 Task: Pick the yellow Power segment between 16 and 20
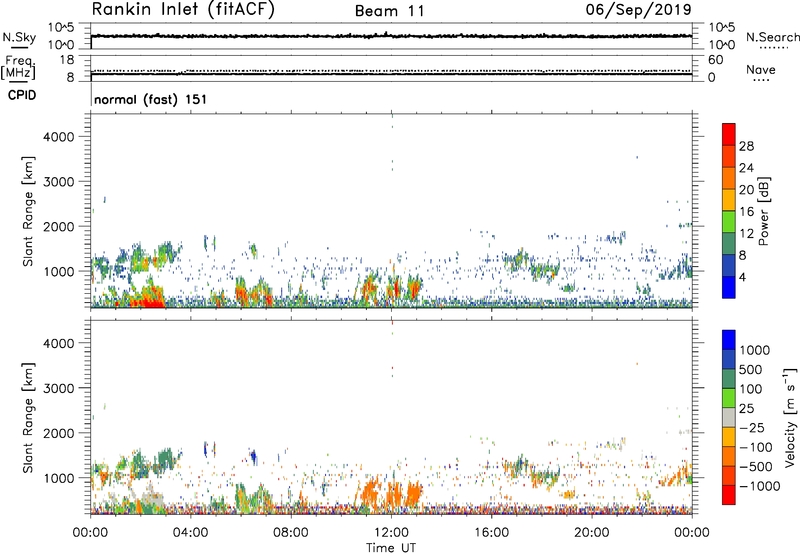point(729,200)
